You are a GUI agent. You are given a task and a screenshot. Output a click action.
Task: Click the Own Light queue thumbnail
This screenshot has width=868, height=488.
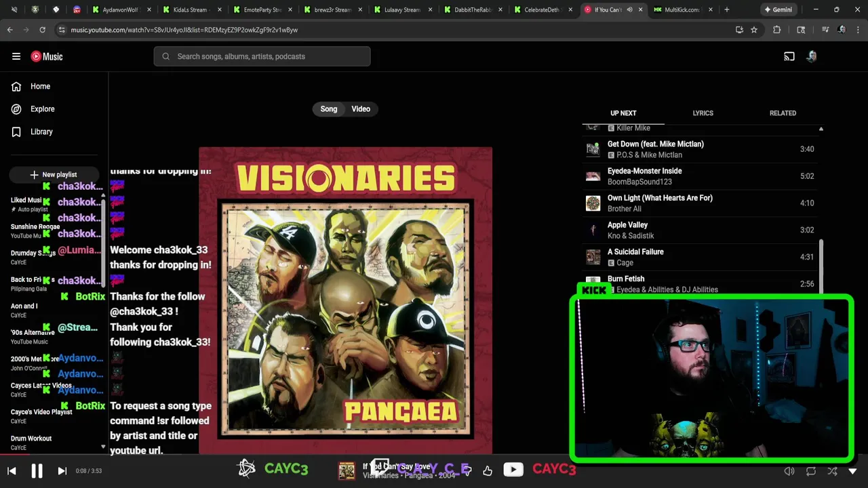coord(593,203)
